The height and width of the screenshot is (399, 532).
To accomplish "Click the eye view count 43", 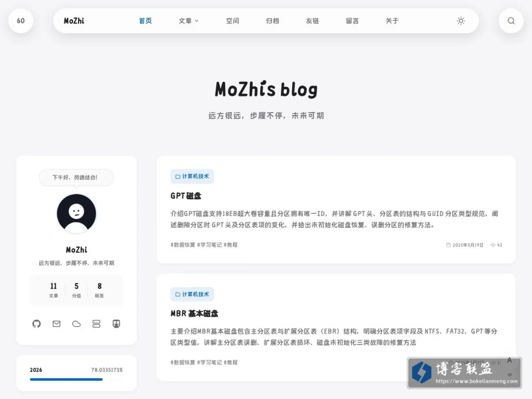I will [496, 245].
